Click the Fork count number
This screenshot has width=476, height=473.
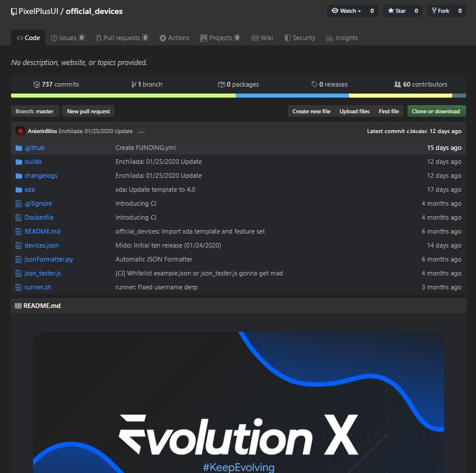click(460, 11)
